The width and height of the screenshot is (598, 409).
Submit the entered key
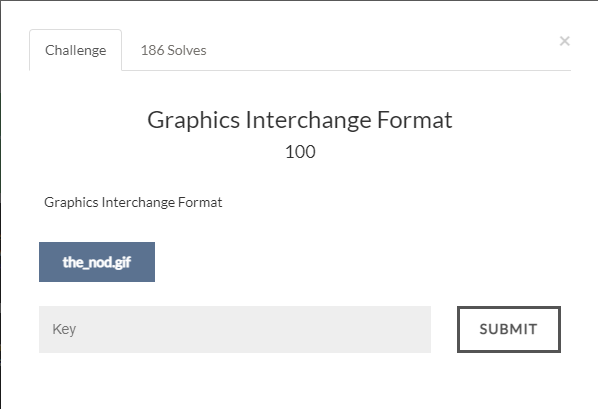click(x=509, y=329)
